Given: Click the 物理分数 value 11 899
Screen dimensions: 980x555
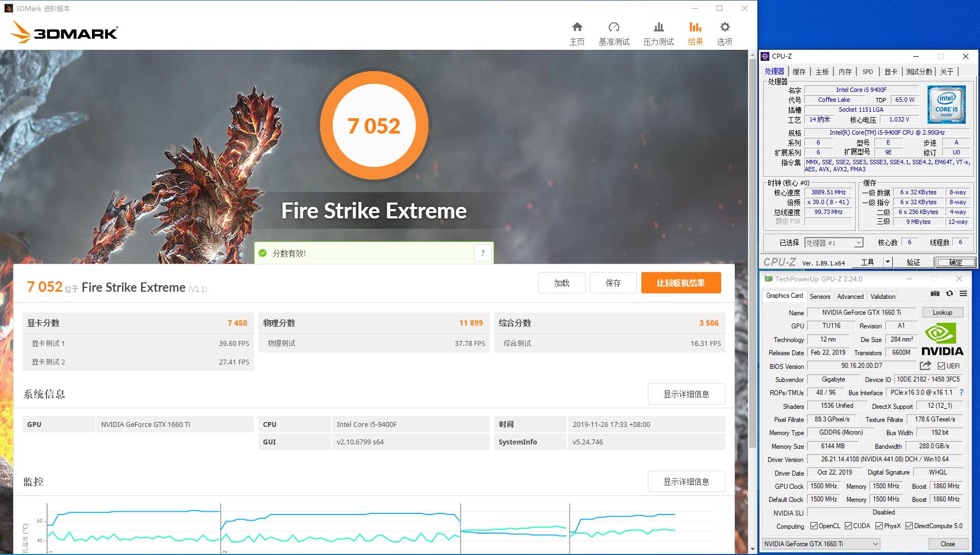Looking at the screenshot, I should pos(471,323).
